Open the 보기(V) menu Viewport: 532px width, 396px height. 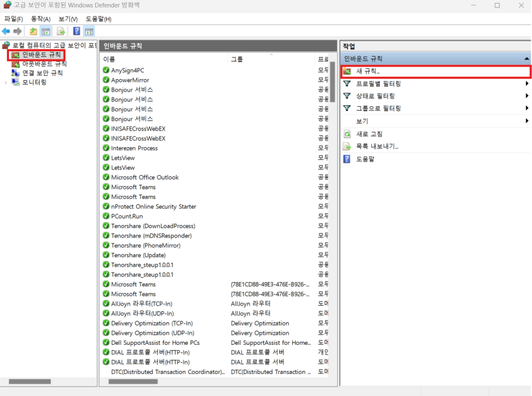(x=68, y=19)
